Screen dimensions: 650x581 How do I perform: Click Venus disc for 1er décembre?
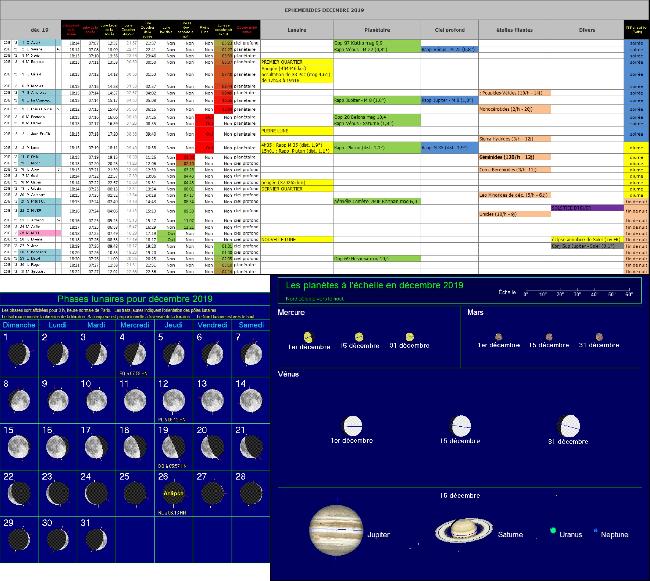pos(353,426)
